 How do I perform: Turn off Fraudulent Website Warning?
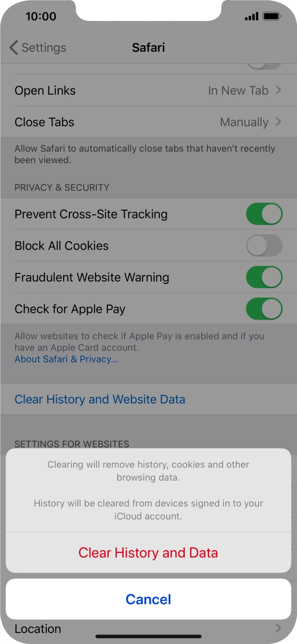[264, 277]
